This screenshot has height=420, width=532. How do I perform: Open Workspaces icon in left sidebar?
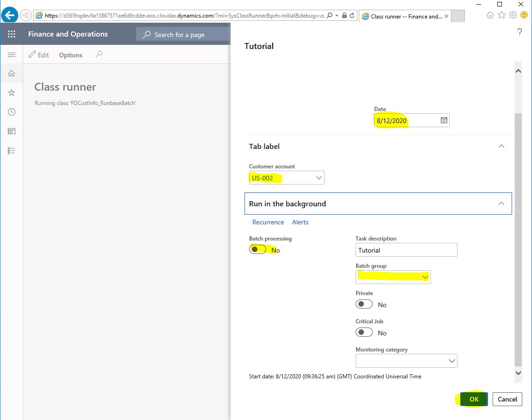(x=12, y=131)
